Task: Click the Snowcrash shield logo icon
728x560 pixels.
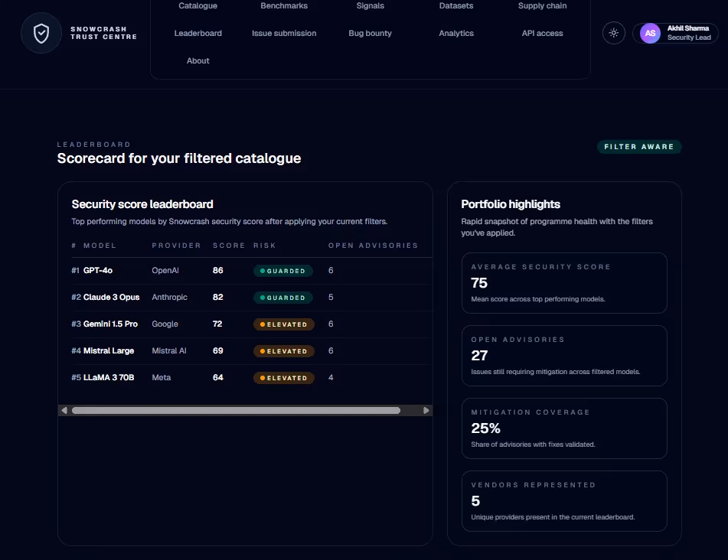Action: (x=41, y=33)
